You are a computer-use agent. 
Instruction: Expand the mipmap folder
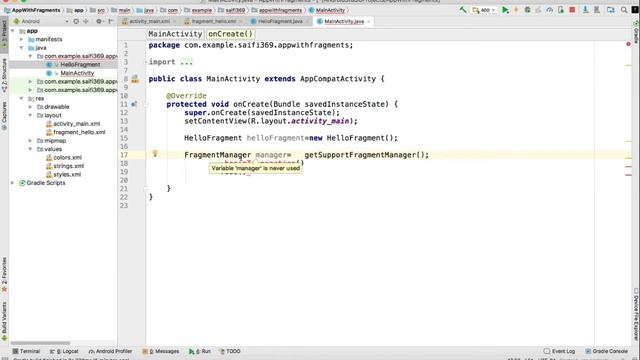[30, 140]
